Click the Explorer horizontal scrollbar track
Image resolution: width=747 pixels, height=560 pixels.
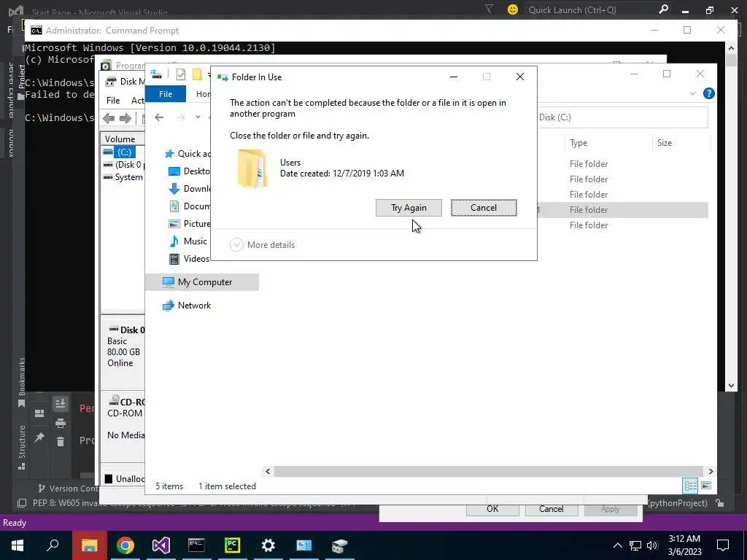(489, 471)
